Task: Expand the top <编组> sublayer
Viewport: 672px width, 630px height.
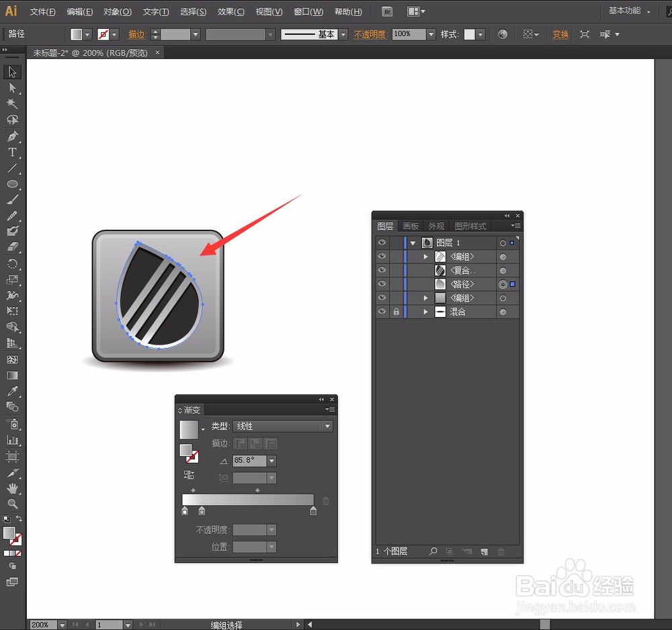Action: tap(425, 257)
